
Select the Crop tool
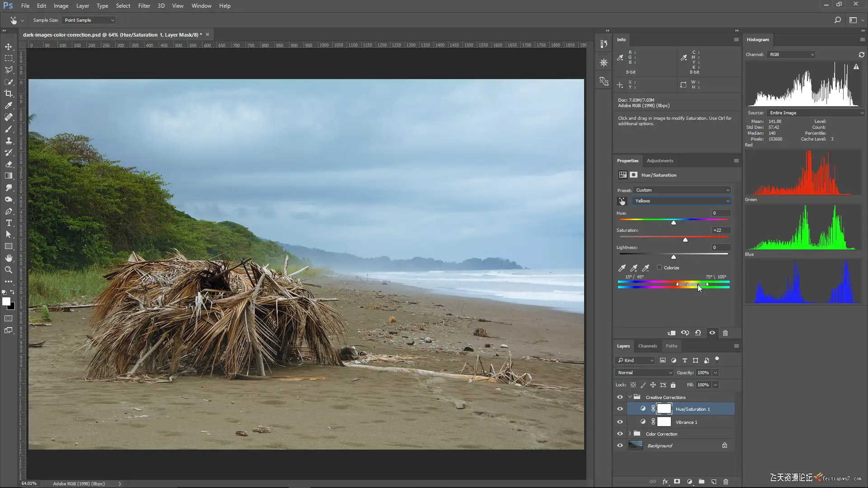click(9, 94)
